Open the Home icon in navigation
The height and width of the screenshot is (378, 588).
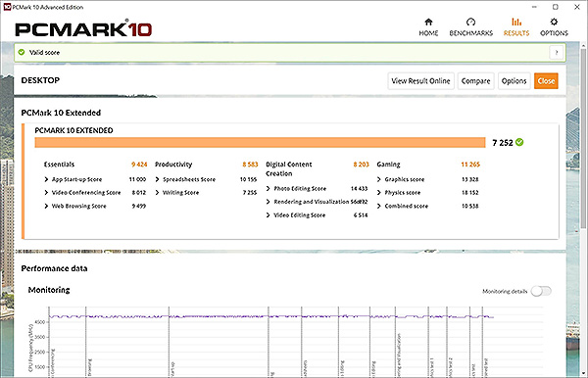[428, 22]
